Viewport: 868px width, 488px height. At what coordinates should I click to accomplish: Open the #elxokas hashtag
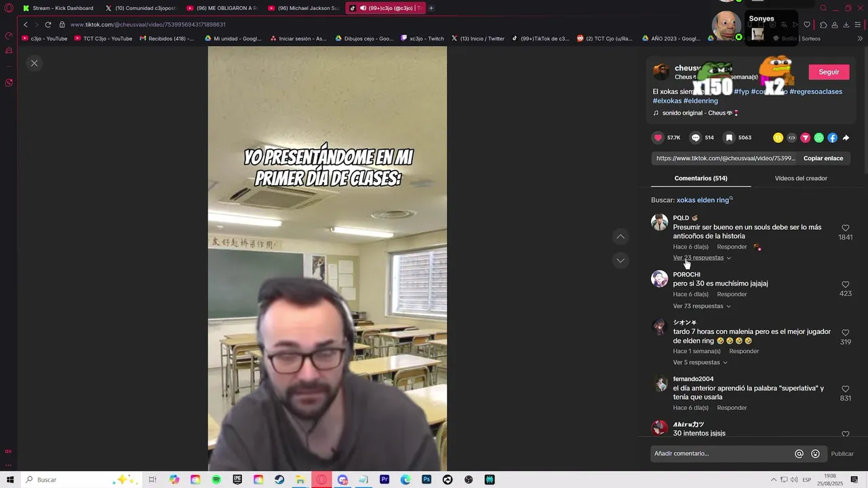[667, 101]
